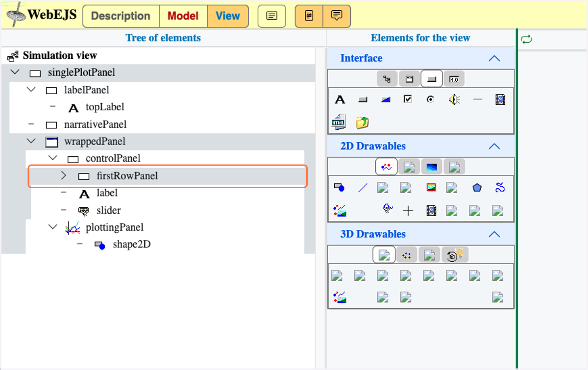Open the 1.0 numeric field palette tab
This screenshot has height=370, width=588.
(x=454, y=79)
